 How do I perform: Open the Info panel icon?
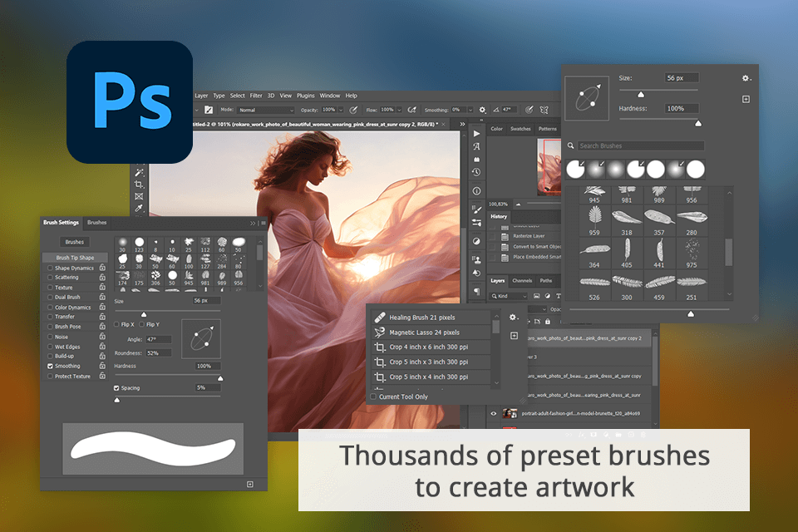click(476, 191)
